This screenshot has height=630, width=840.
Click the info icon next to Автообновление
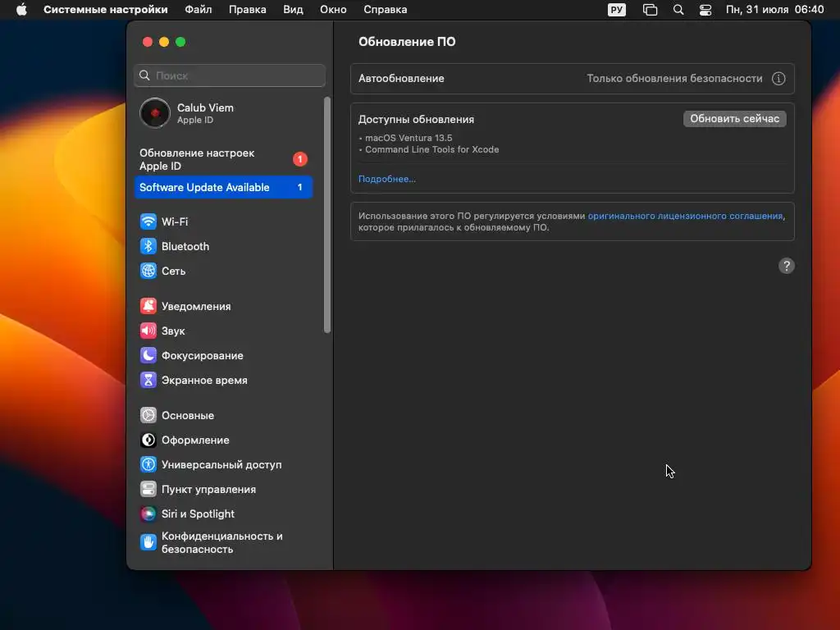(778, 79)
